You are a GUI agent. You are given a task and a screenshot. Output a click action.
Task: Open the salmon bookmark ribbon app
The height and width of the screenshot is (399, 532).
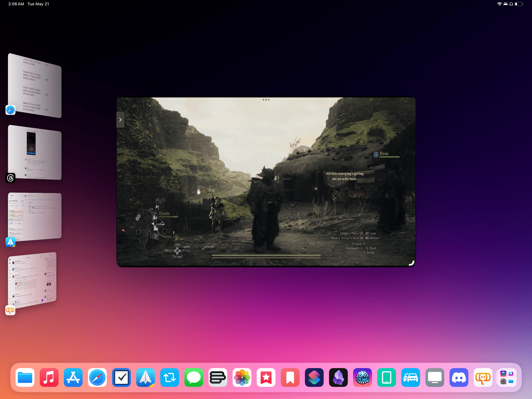290,377
